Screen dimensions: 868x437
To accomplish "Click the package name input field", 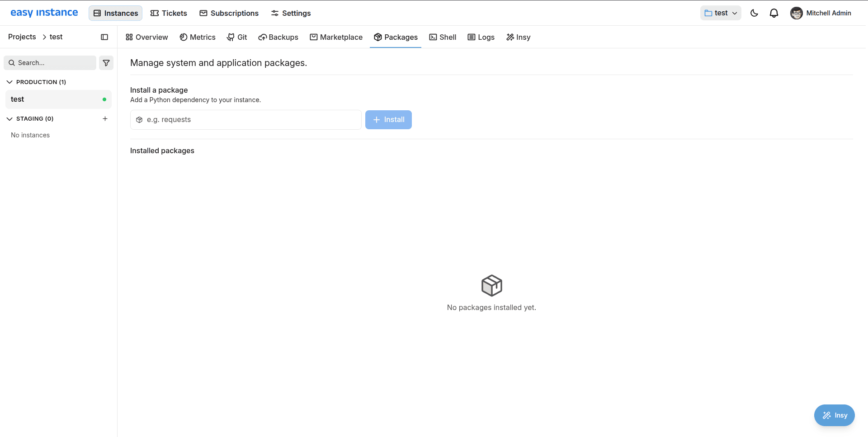I will pos(246,120).
